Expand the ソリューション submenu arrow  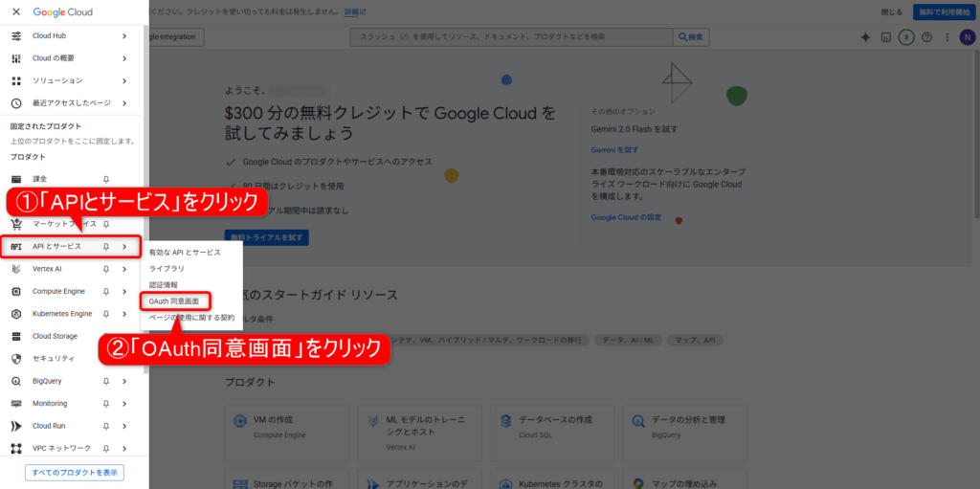[124, 80]
